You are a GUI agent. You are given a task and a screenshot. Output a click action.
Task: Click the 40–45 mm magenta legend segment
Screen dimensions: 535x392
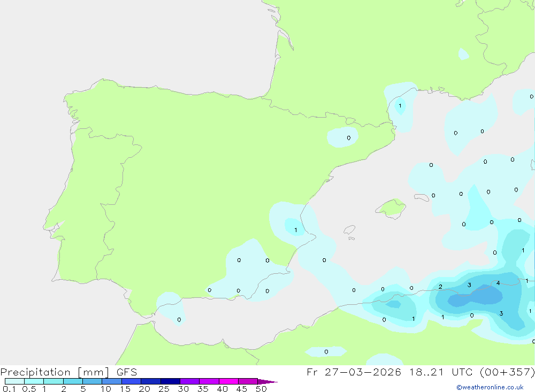[x=228, y=381]
